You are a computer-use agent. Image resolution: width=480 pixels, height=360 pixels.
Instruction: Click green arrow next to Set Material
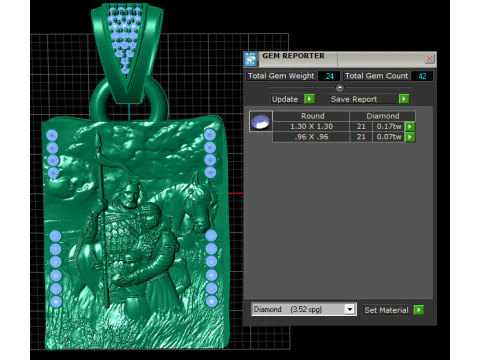[x=419, y=310]
